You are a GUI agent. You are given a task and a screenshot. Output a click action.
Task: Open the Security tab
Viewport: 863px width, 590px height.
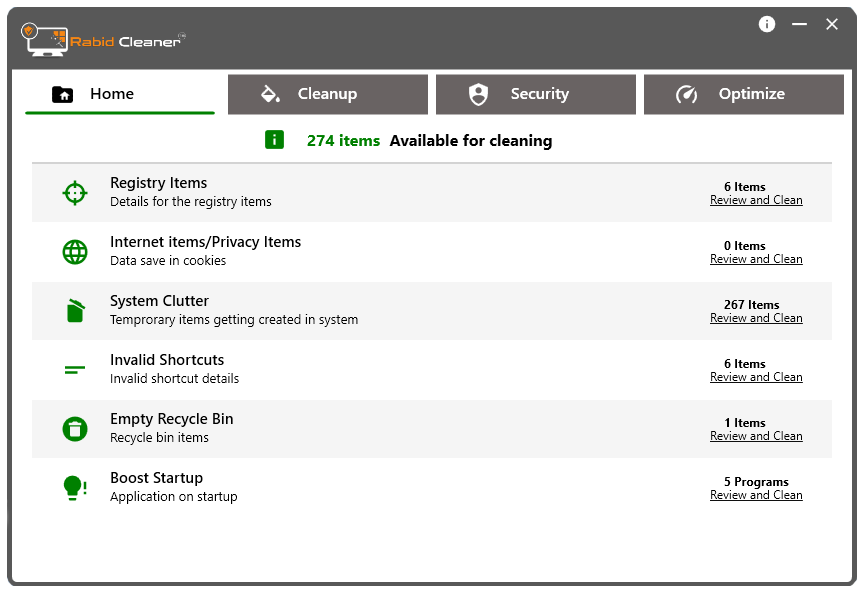tap(536, 94)
